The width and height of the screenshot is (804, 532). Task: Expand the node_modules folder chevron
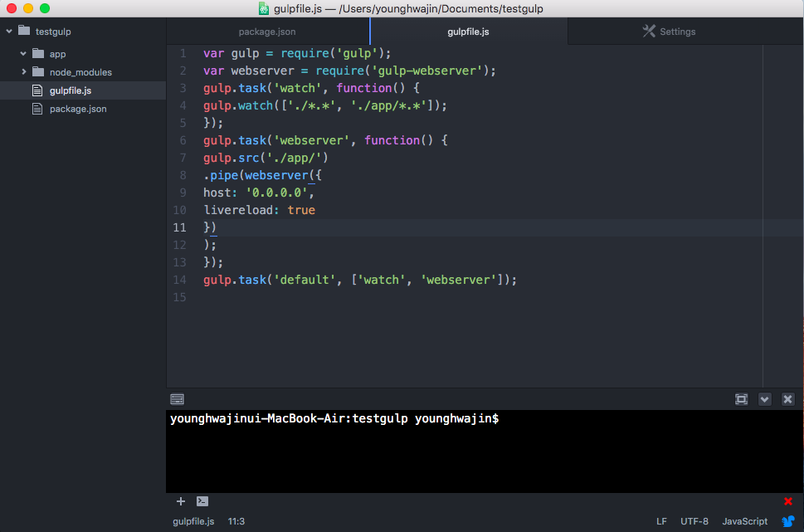(23, 72)
